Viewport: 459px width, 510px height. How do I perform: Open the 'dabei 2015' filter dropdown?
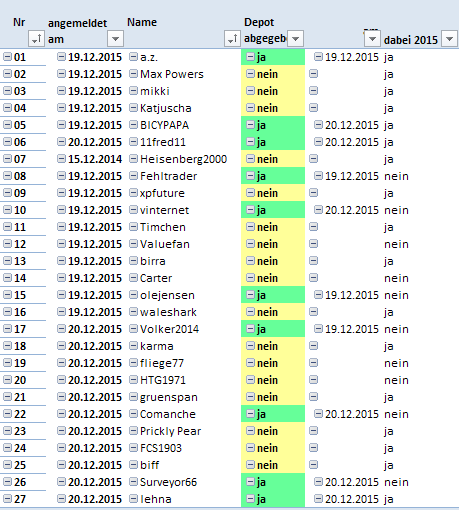coord(449,39)
